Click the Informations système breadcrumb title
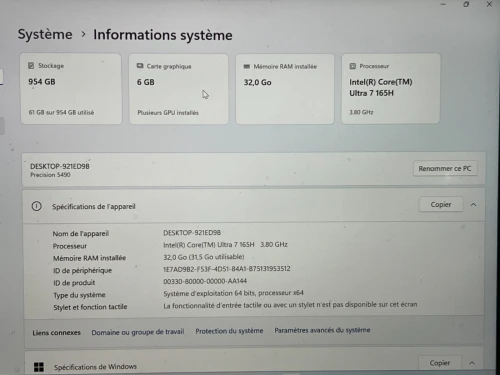This screenshot has height=375, width=500. (x=163, y=35)
